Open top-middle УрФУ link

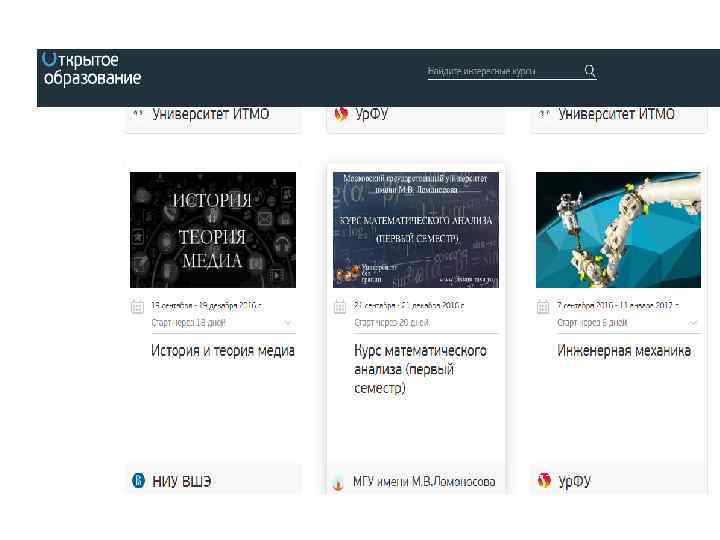pyautogui.click(x=371, y=114)
